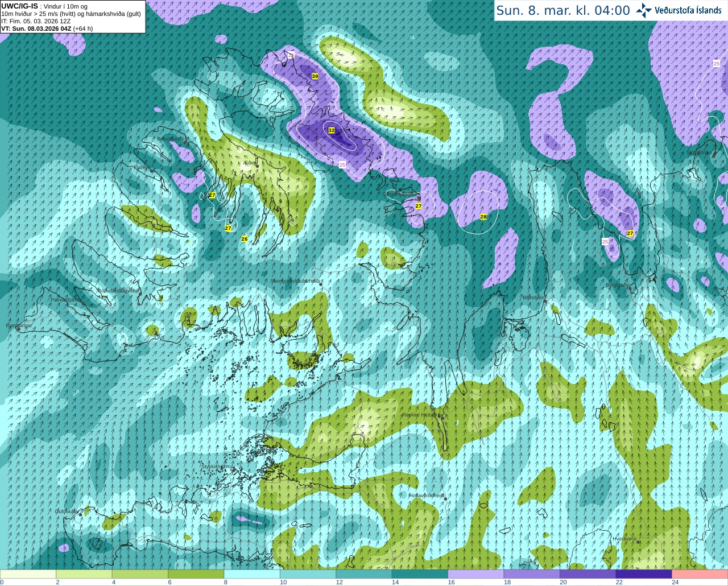Click the Bjargtangar station dot
This screenshot has height=586, width=728.
click(x=18, y=329)
